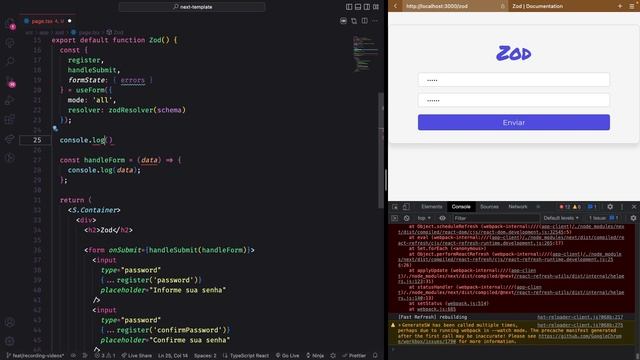Open the DevTools three-dot customize menu
This screenshot has width=640, height=360.
pos(622,207)
